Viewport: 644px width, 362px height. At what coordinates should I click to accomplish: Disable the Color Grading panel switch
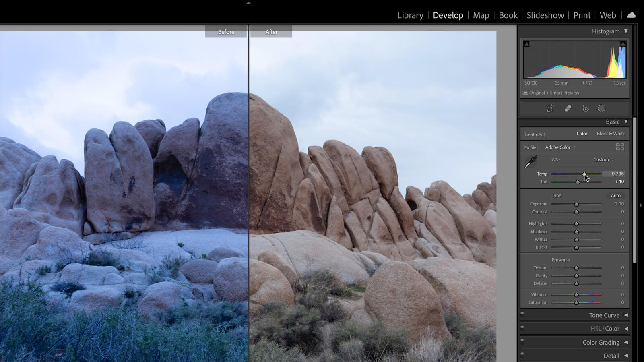coord(522,341)
